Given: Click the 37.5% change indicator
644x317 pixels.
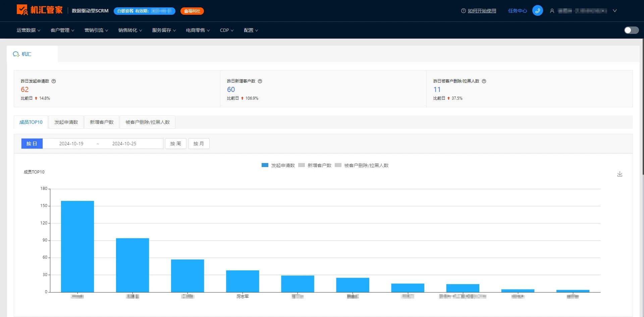Looking at the screenshot, I should 455,98.
